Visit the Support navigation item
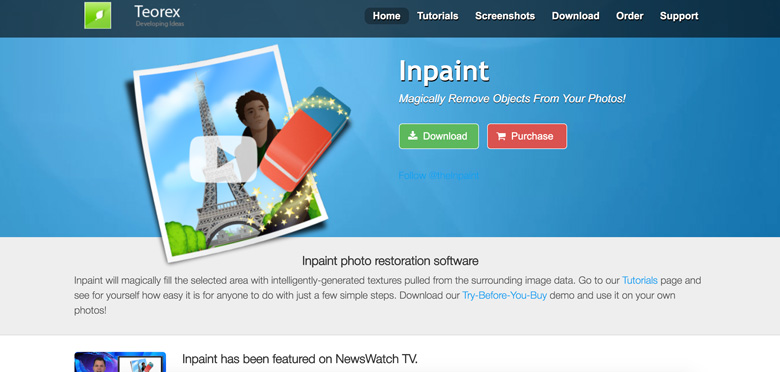Image resolution: width=780 pixels, height=372 pixels. [679, 16]
